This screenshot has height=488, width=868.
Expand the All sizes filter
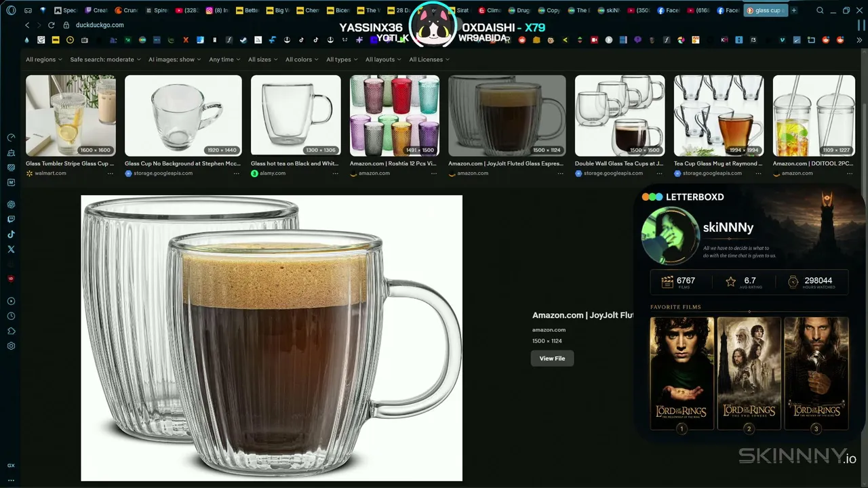tap(263, 60)
